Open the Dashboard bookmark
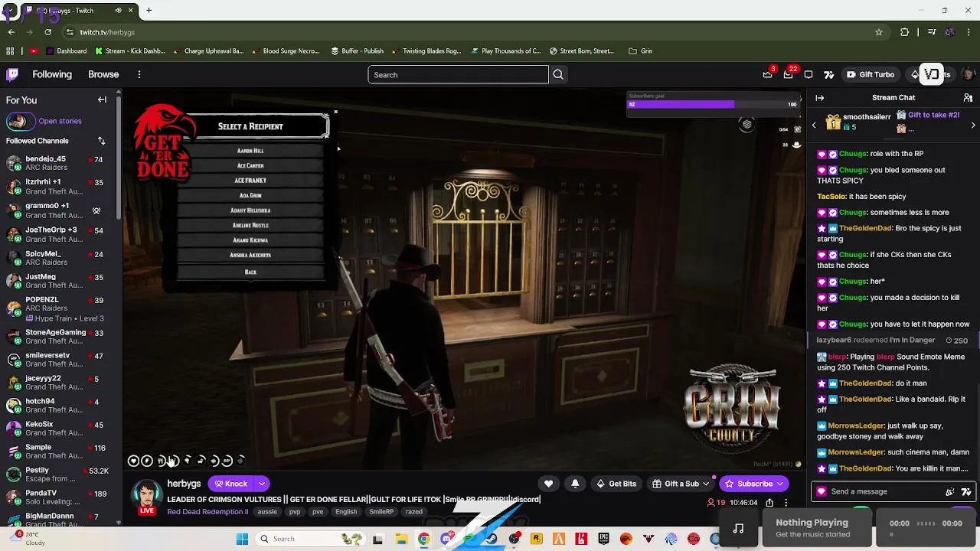 click(x=66, y=51)
